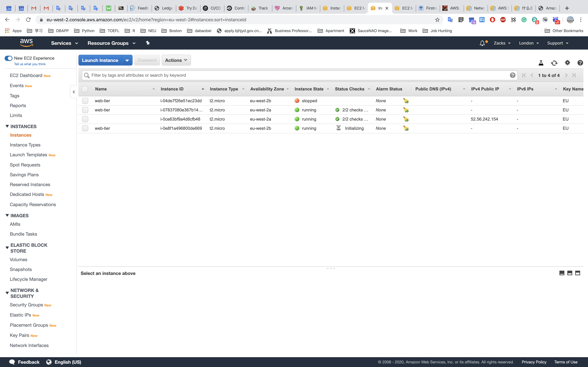Click the EC2 experiments flask icon
588x367 pixels.
[541, 63]
